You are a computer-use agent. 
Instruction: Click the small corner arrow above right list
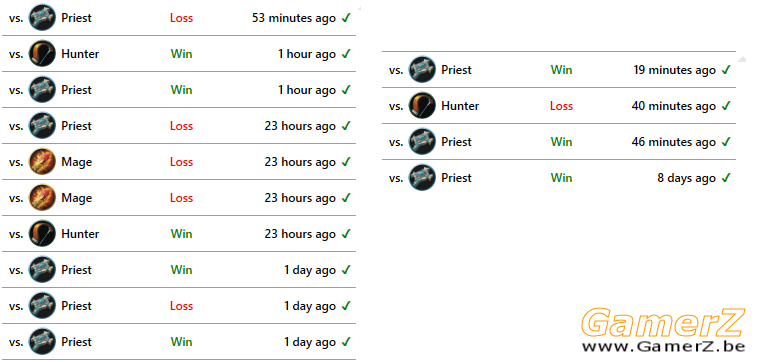click(x=742, y=60)
